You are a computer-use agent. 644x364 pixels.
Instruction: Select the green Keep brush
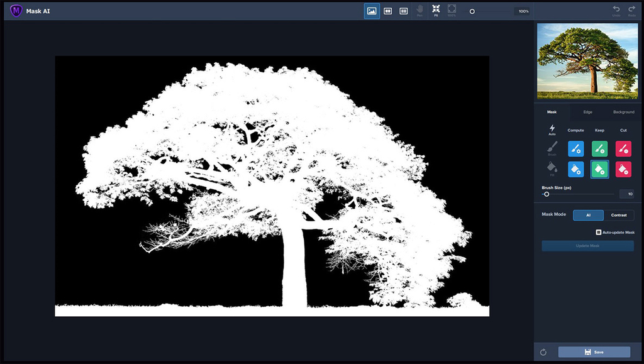click(599, 148)
